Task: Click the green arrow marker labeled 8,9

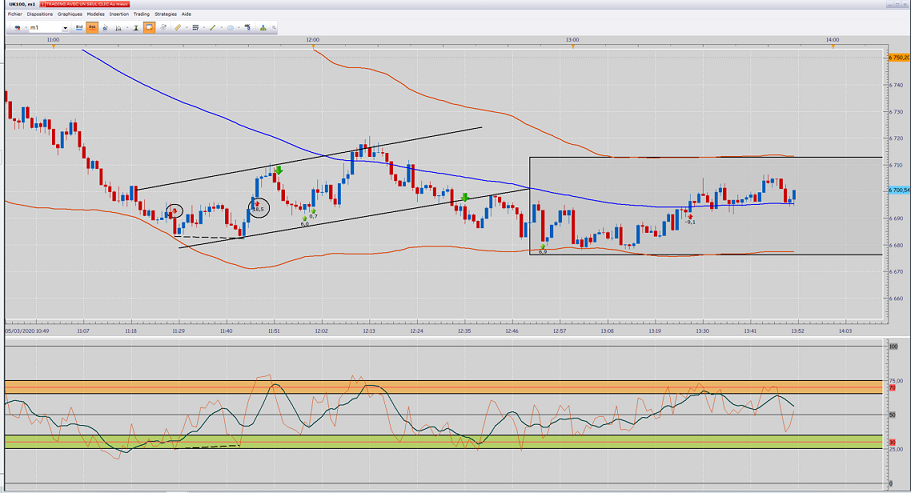Action: tap(543, 249)
